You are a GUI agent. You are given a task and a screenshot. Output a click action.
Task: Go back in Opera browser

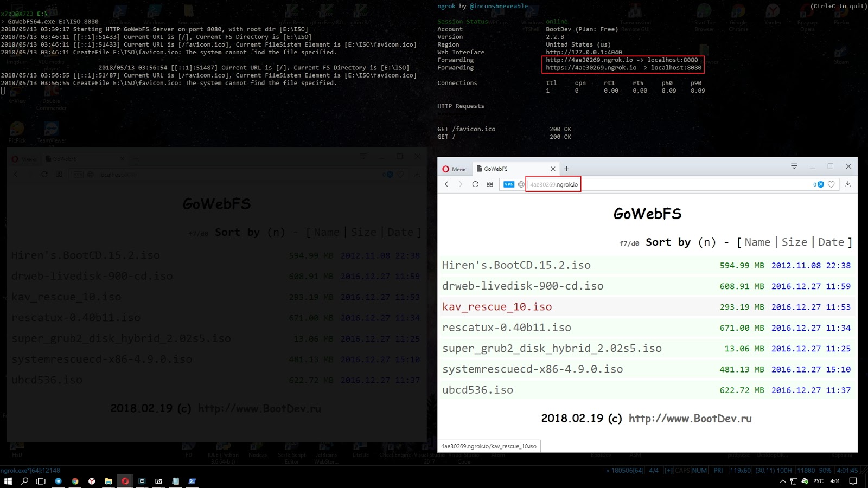(x=446, y=184)
